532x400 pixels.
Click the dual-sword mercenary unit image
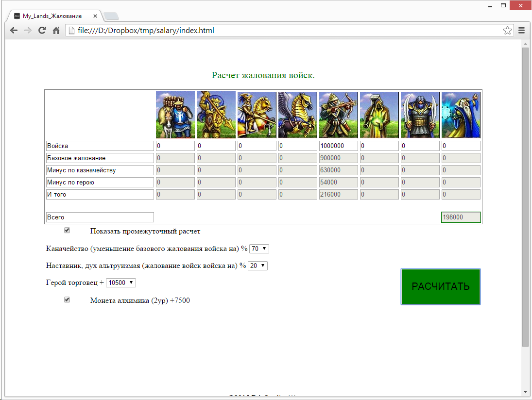pos(420,115)
